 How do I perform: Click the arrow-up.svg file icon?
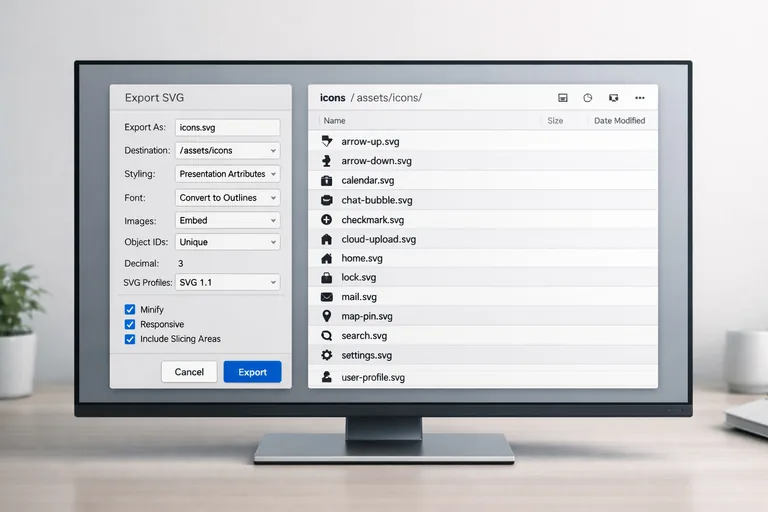pyautogui.click(x=327, y=141)
